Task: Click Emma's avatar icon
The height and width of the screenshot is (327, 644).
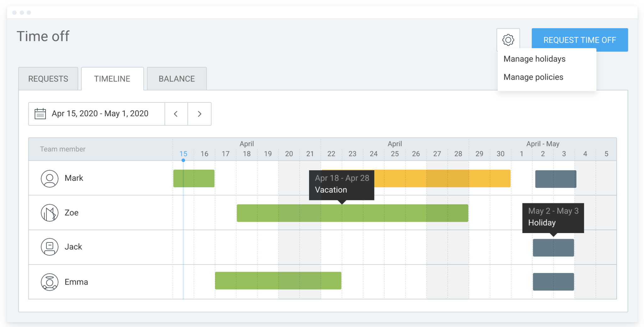Action: pyautogui.click(x=50, y=282)
